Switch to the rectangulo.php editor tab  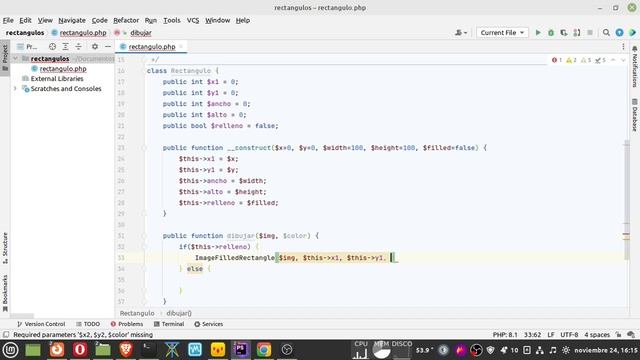(x=151, y=47)
